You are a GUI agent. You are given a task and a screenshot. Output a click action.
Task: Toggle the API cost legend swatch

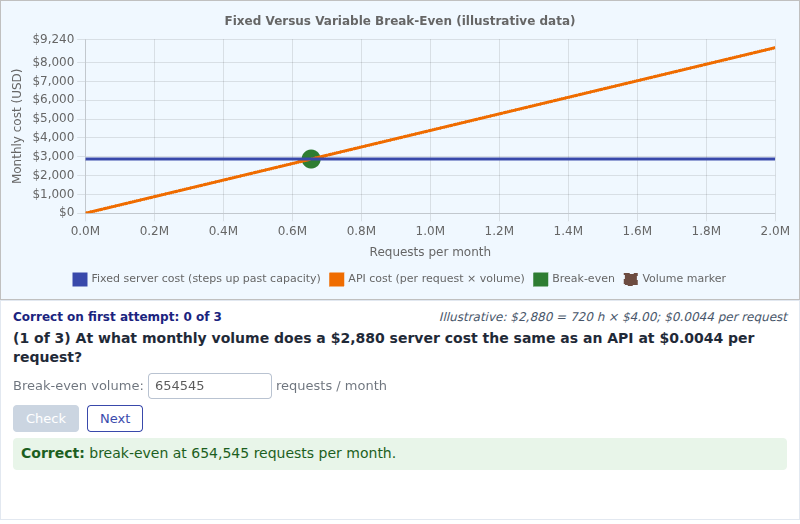tap(337, 279)
